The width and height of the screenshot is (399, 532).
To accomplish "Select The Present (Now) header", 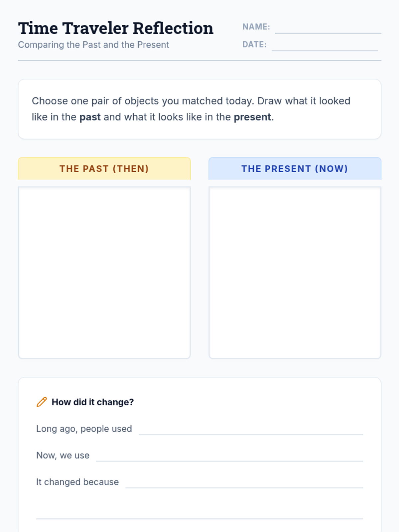I will tap(295, 169).
